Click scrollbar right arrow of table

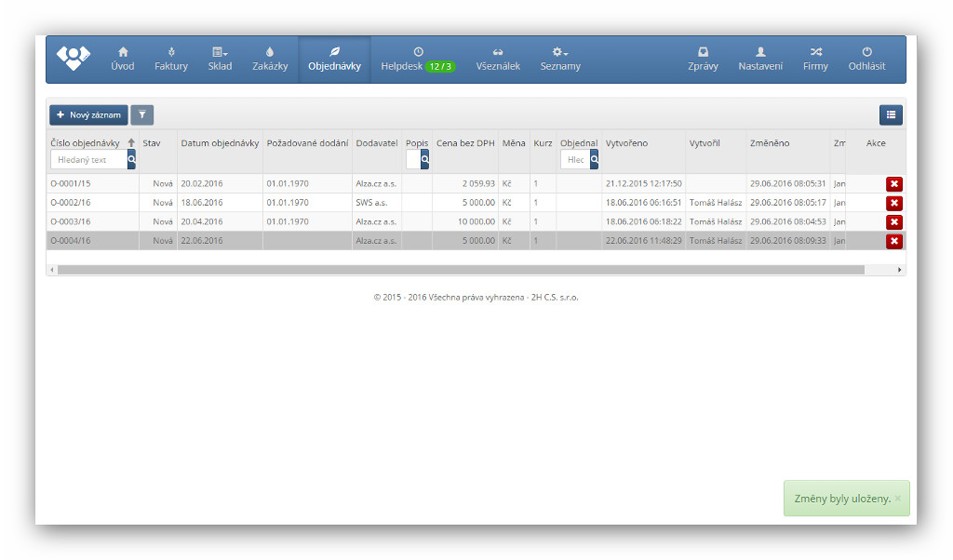tap(899, 270)
